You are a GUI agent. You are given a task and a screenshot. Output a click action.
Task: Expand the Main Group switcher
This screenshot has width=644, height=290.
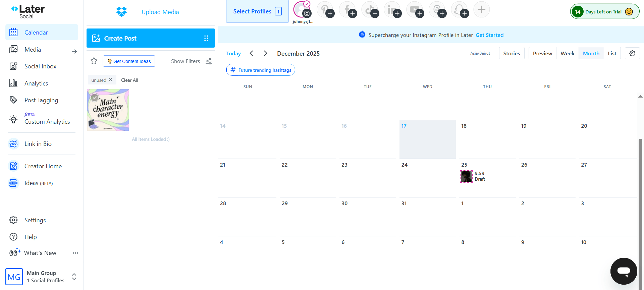point(74,277)
